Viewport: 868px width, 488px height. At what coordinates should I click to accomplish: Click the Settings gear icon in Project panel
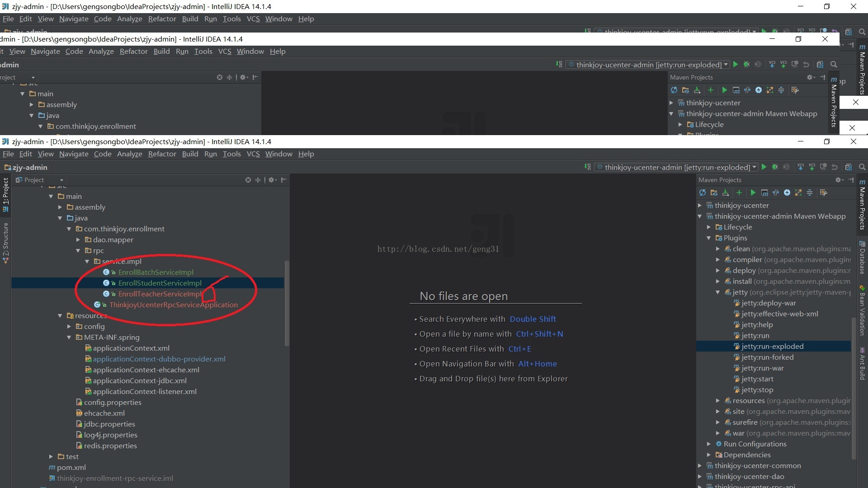[270, 180]
